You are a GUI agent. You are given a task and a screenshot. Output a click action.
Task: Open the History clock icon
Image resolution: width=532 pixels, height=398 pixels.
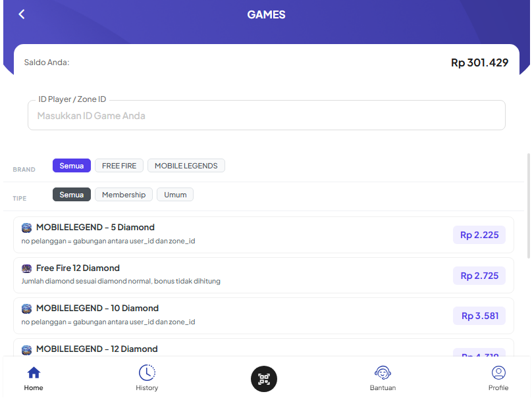click(147, 373)
